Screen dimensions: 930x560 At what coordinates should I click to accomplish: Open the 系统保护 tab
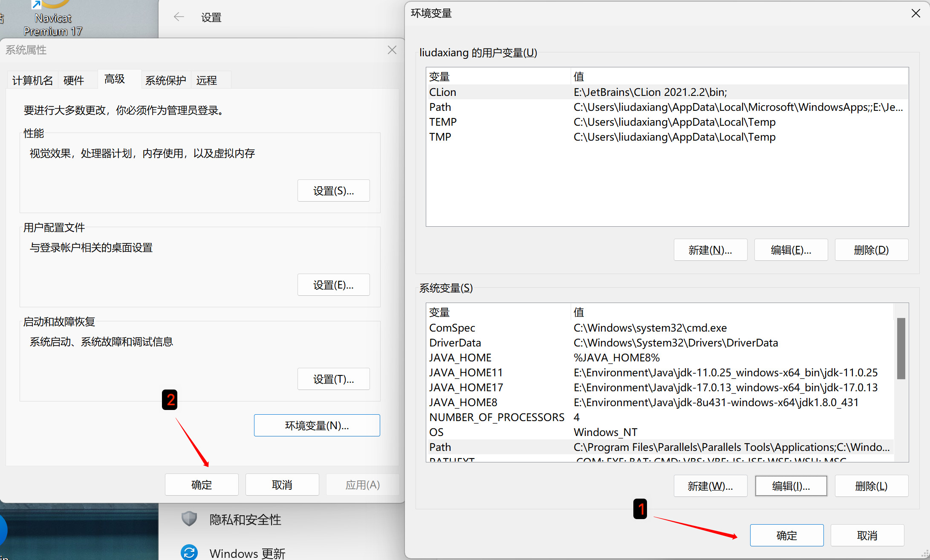tap(165, 80)
